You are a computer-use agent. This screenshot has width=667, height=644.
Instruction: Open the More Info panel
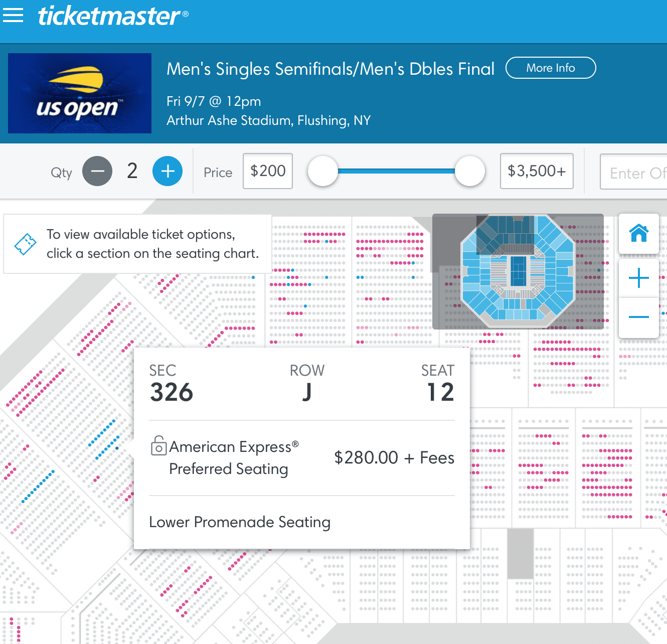pos(551,68)
